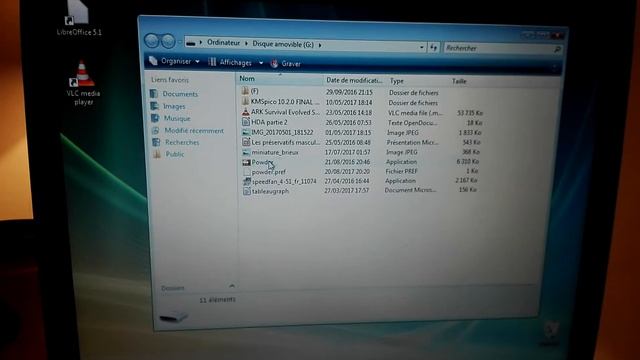Select the Les préservatifs mascul... presentation icon

(246, 142)
